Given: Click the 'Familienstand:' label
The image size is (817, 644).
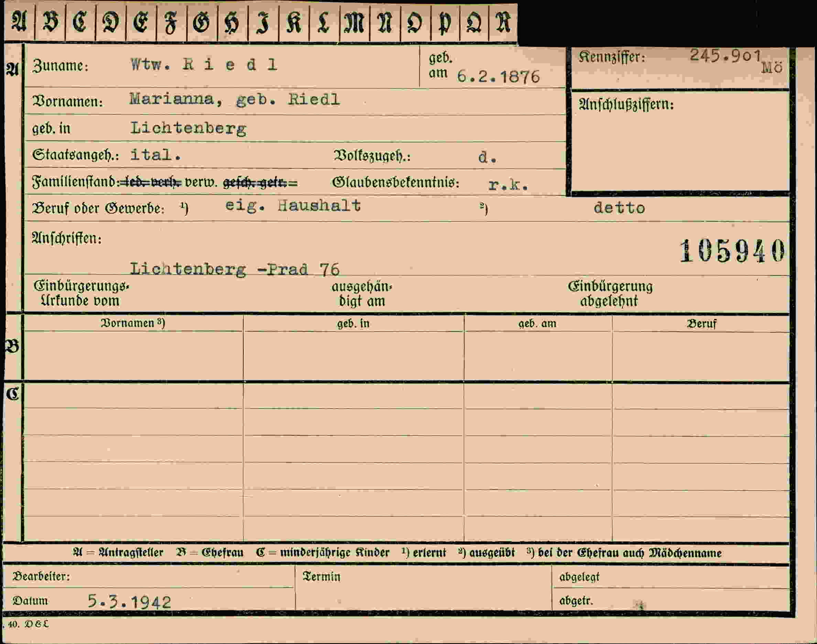Looking at the screenshot, I should point(76,182).
